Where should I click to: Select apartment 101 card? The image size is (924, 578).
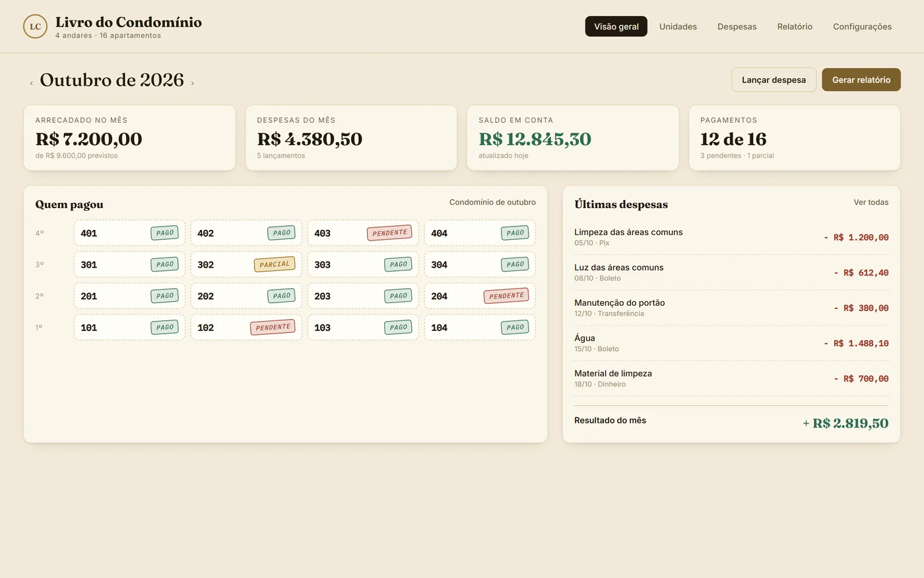129,328
